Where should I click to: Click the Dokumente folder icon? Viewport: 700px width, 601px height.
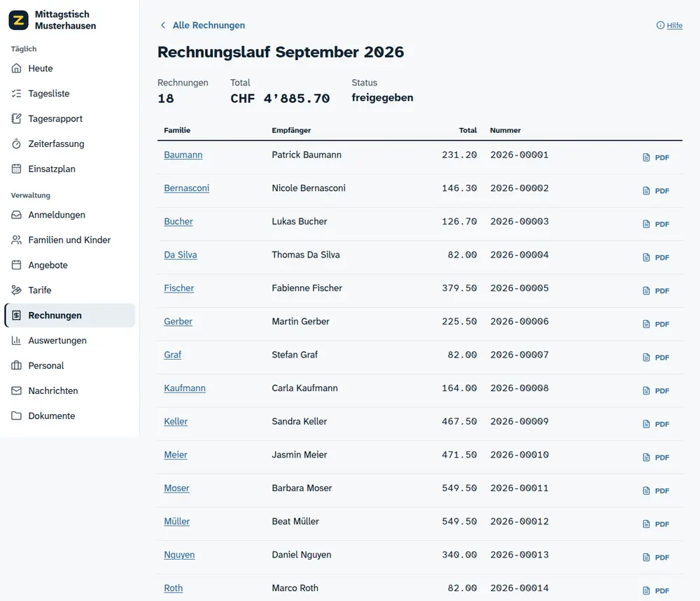coord(17,416)
